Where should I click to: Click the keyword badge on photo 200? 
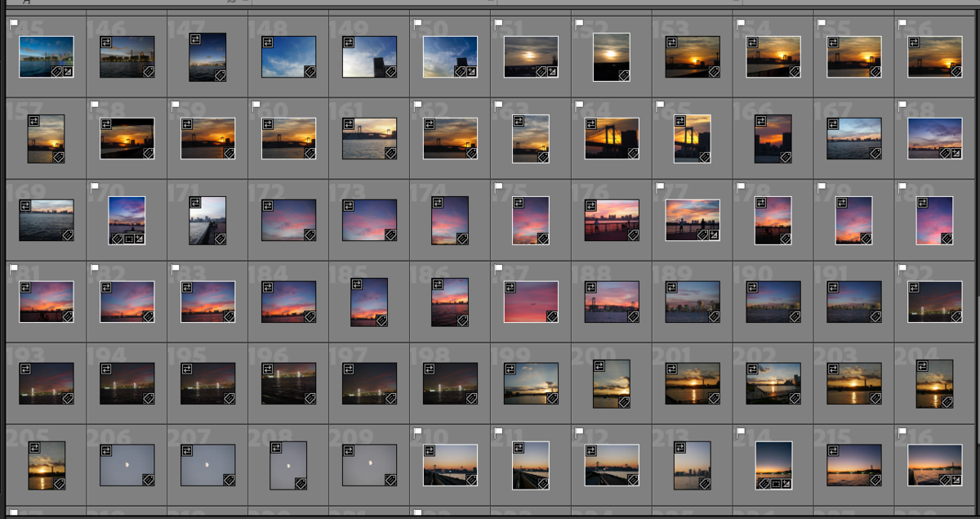624,402
